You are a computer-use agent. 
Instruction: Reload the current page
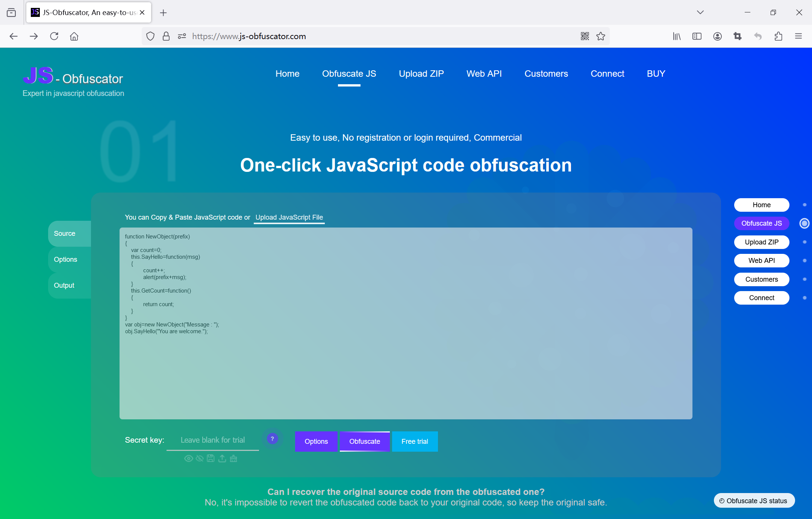click(54, 36)
